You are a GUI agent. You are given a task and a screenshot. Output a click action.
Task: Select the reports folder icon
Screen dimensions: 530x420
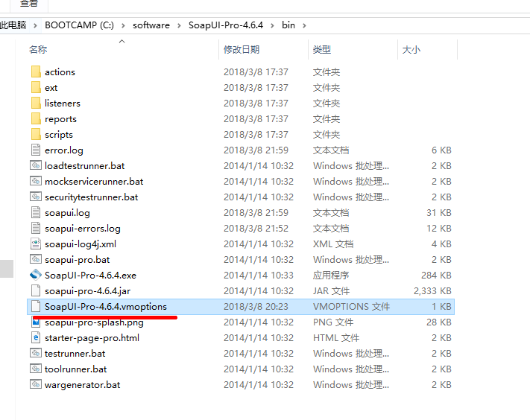[36, 119]
